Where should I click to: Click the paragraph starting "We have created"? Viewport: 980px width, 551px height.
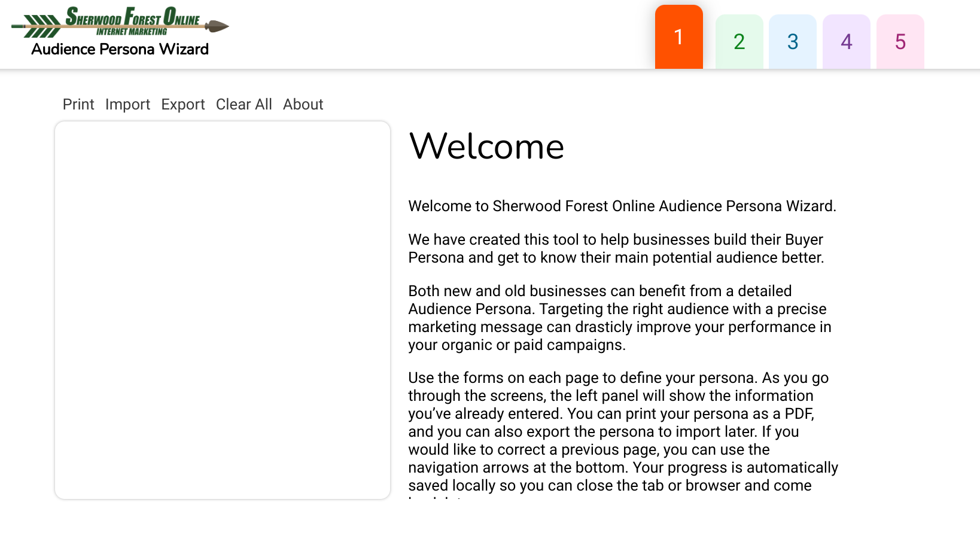616,249
